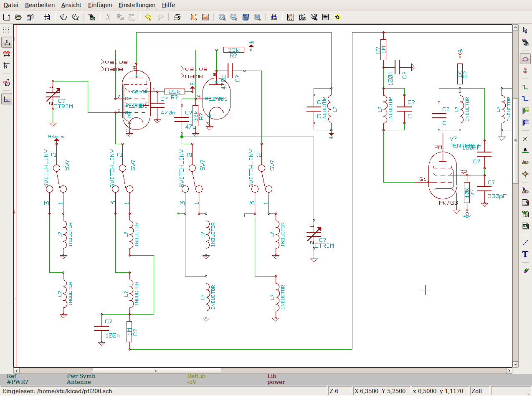Select the no-connect flag tool
532x396 pixels.
click(525, 139)
